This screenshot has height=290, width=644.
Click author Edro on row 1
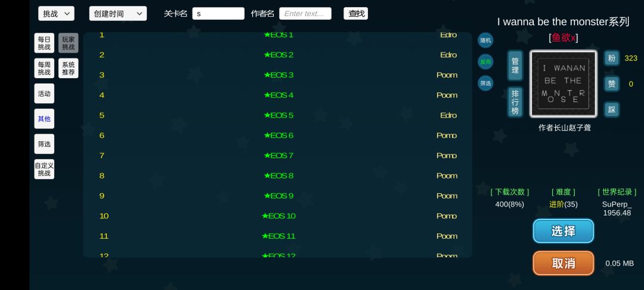(448, 35)
